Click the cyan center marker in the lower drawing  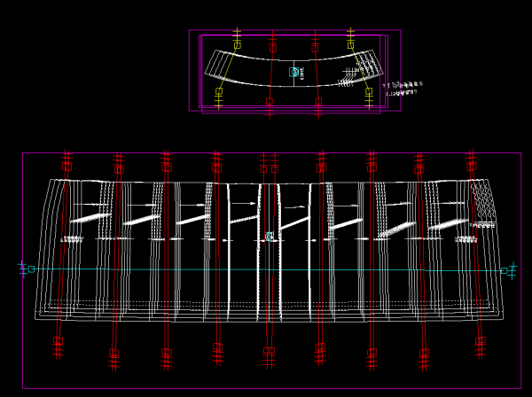tap(270, 237)
